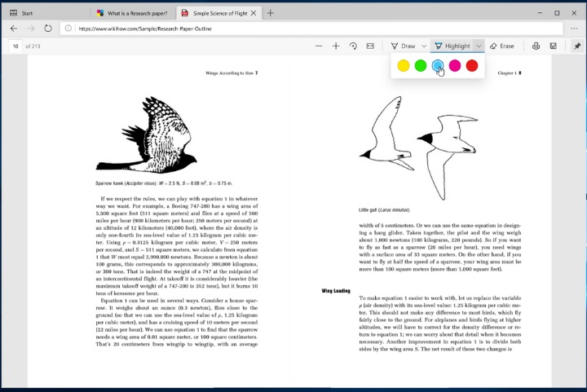The image size is (587, 392).
Task: Save the PDF document
Action: (x=553, y=46)
